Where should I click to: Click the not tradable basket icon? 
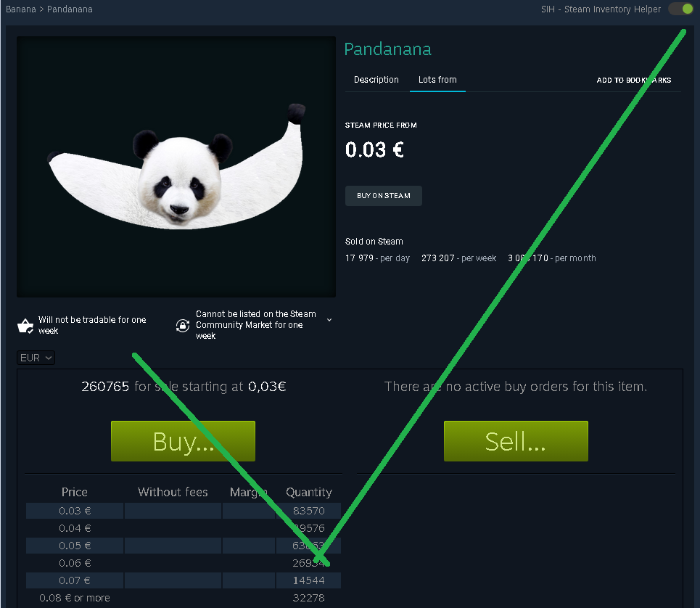25,326
